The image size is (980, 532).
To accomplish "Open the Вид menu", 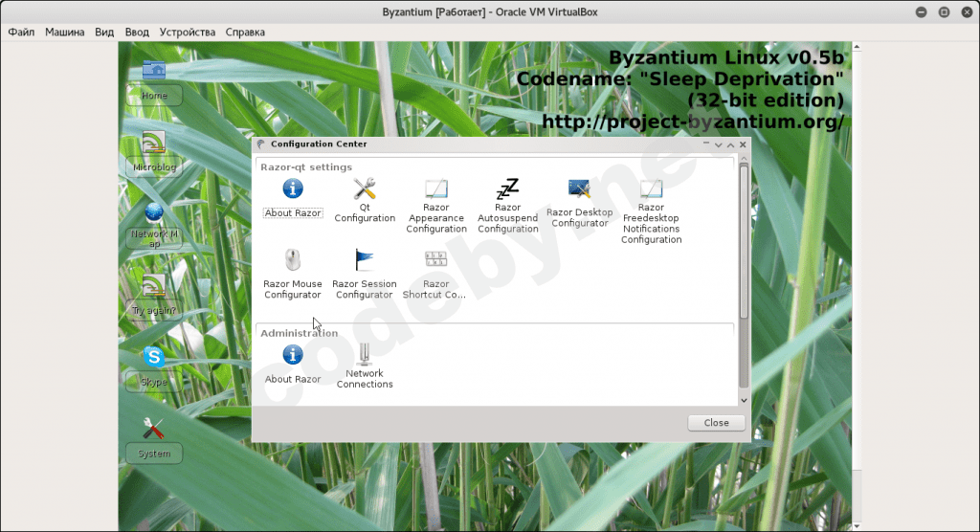I will (104, 32).
